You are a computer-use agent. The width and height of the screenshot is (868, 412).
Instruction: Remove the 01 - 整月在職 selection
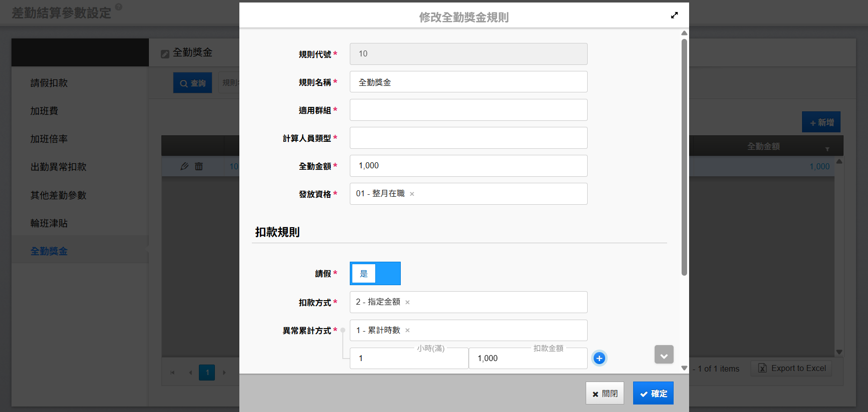click(412, 194)
